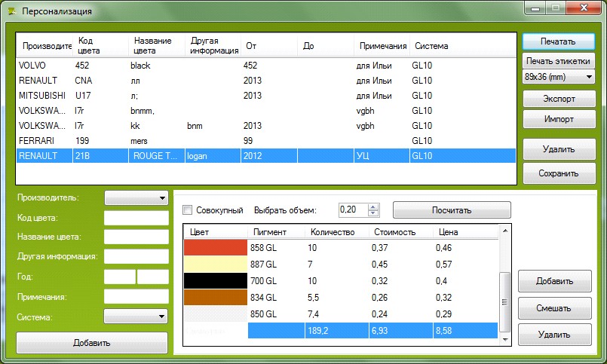Click the Экспорт button
Image resolution: width=607 pixels, height=364 pixels.
tap(559, 99)
